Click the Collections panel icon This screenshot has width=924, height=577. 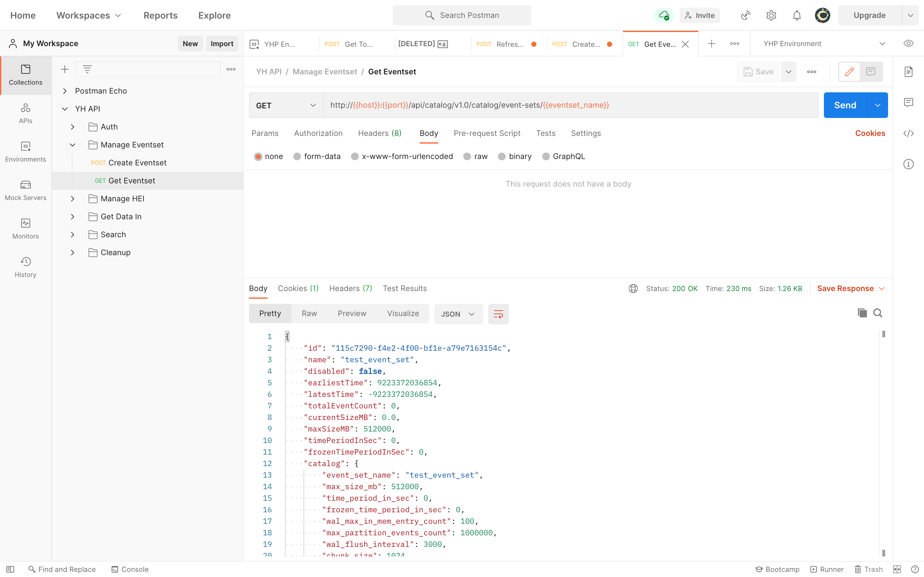coord(26,74)
